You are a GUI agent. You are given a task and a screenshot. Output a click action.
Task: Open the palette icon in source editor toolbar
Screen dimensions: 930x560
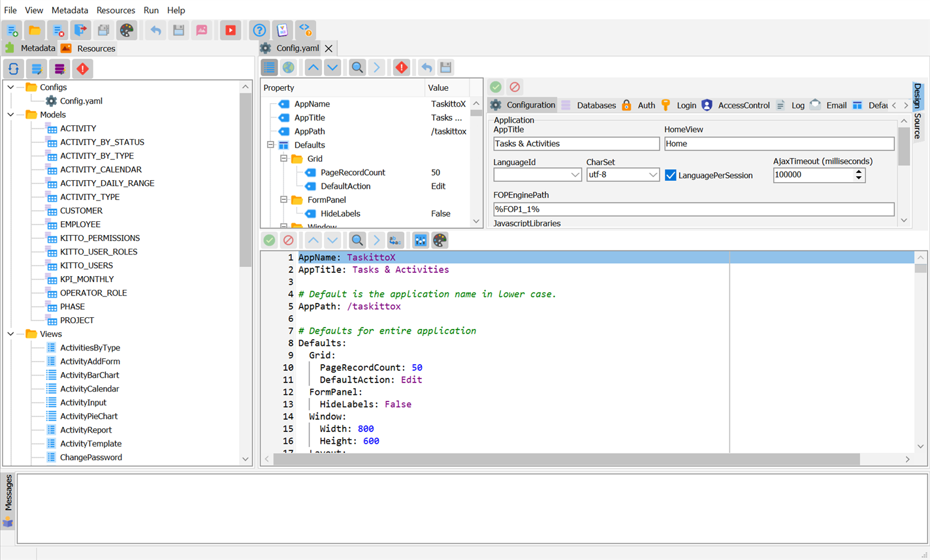(x=440, y=240)
